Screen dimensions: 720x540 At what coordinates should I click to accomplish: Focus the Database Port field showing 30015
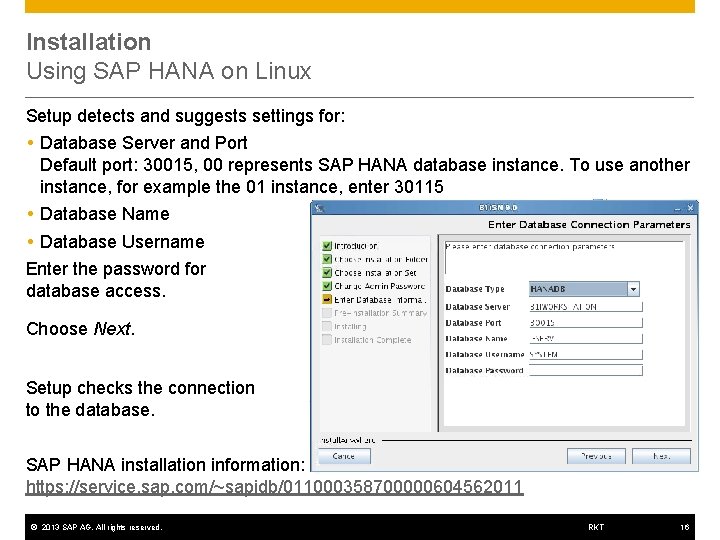point(585,323)
